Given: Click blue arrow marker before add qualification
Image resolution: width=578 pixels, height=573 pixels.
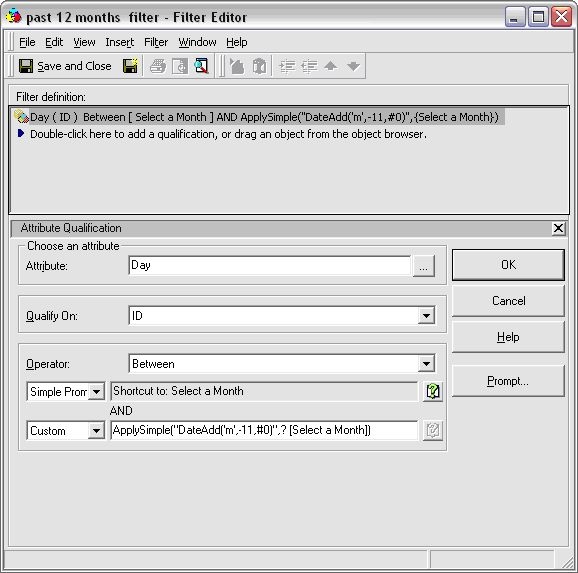Looking at the screenshot, I should point(21,133).
